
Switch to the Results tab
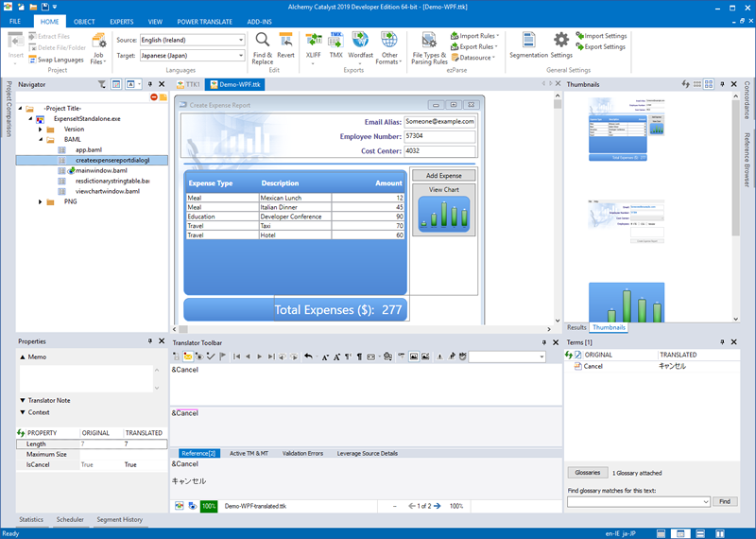576,327
